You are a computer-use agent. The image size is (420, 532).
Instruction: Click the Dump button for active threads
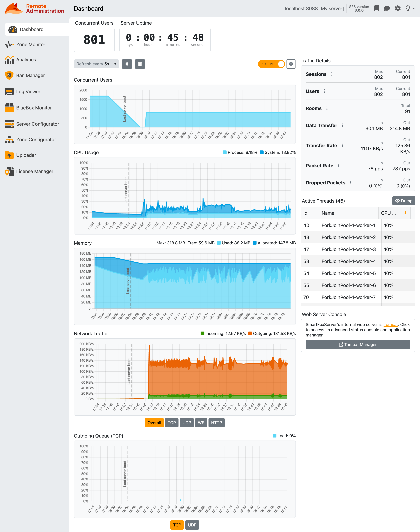tap(403, 201)
